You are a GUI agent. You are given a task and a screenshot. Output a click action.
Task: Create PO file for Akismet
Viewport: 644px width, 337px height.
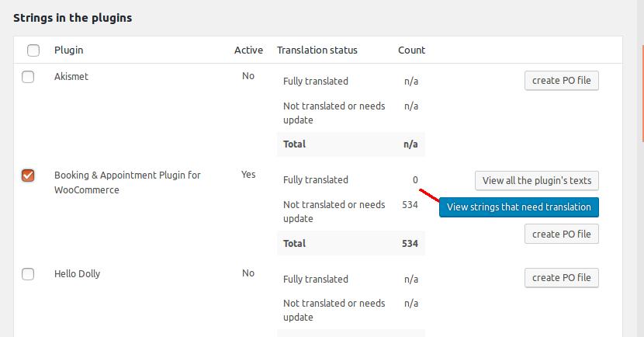point(562,81)
